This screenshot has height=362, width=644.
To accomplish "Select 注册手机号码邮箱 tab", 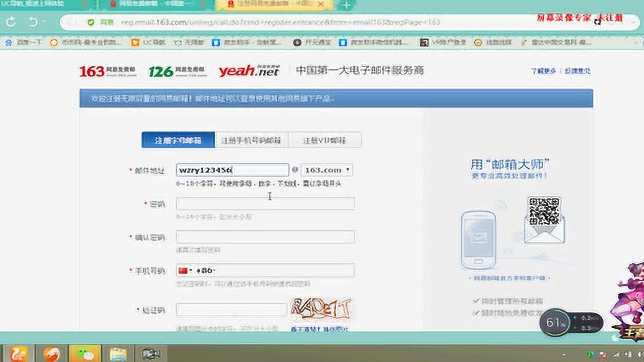I will pyautogui.click(x=251, y=140).
